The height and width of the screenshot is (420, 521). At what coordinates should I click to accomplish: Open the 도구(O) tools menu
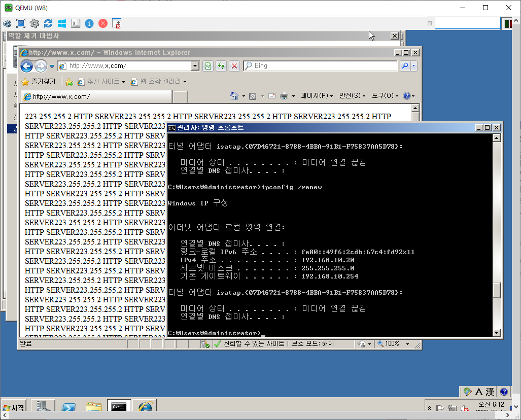tap(385, 96)
